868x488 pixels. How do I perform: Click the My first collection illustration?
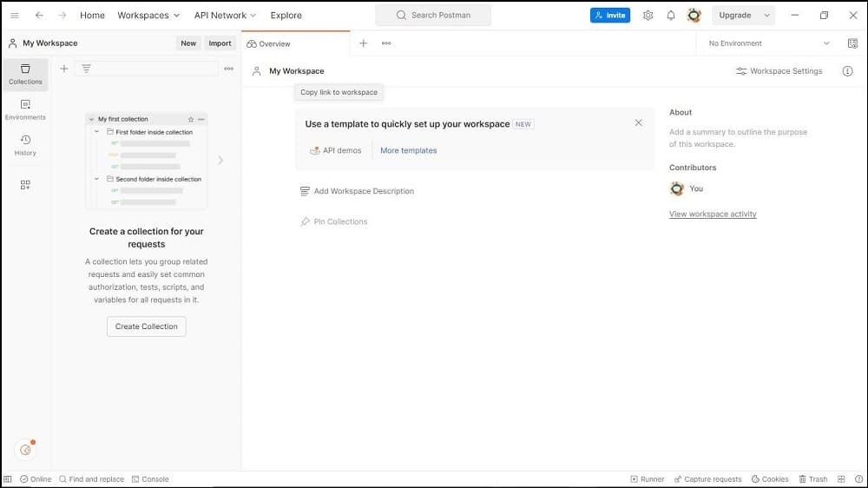(147, 161)
